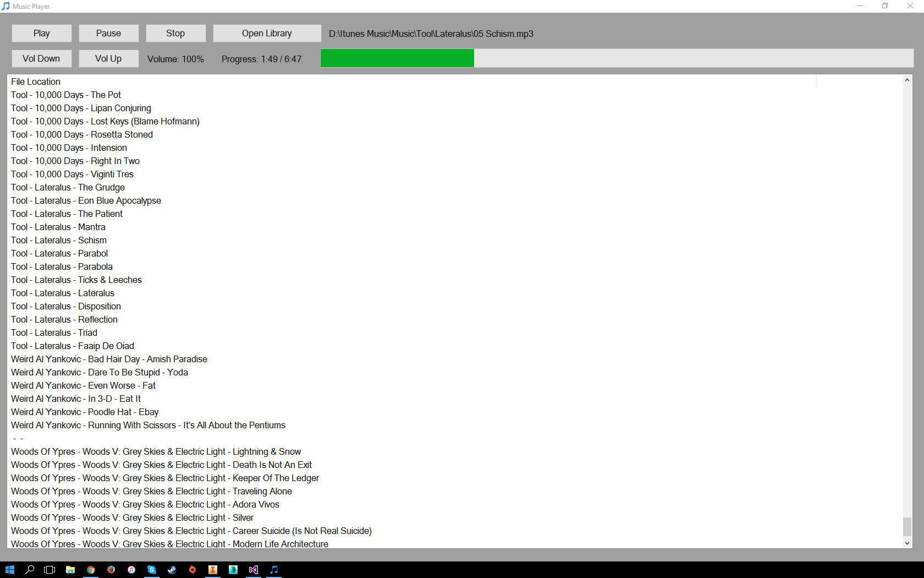Viewport: 924px width, 578px height.
Task: Stop playback with the Stop button
Action: point(176,33)
